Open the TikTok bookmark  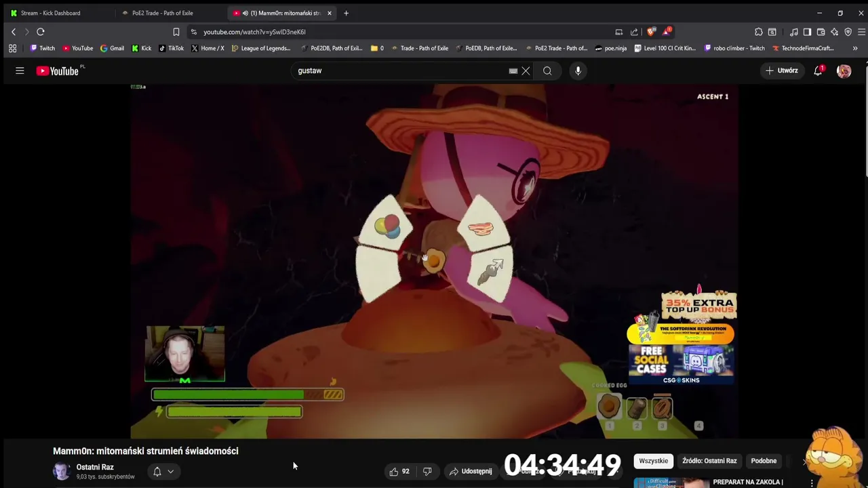pos(171,48)
